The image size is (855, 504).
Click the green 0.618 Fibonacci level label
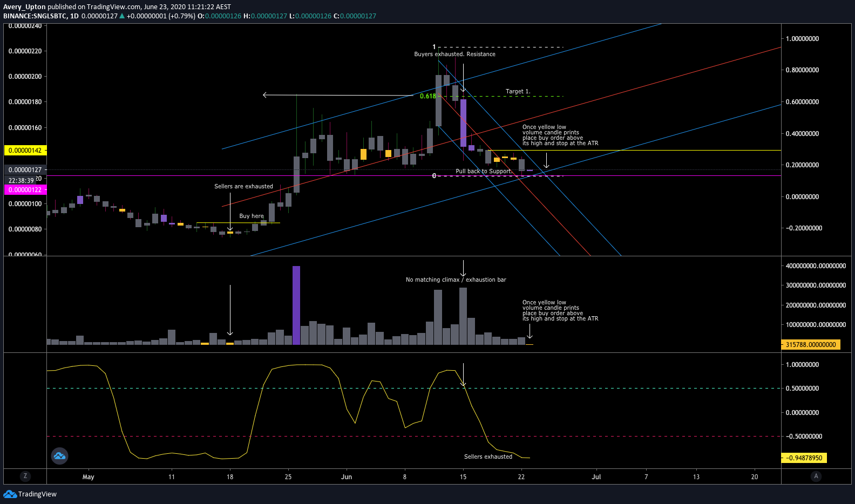click(x=427, y=96)
